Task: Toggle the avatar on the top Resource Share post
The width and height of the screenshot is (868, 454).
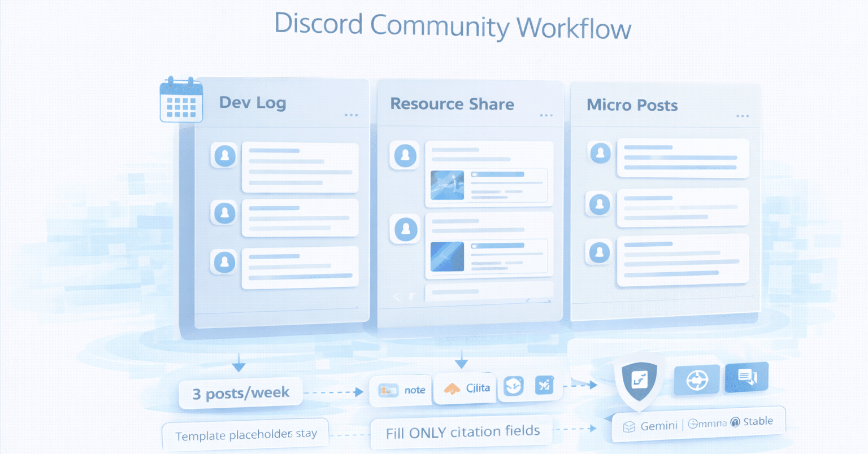Action: tap(405, 156)
